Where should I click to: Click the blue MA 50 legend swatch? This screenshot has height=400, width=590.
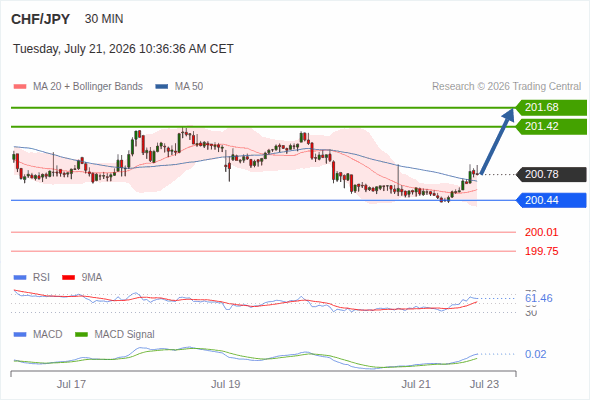(162, 87)
